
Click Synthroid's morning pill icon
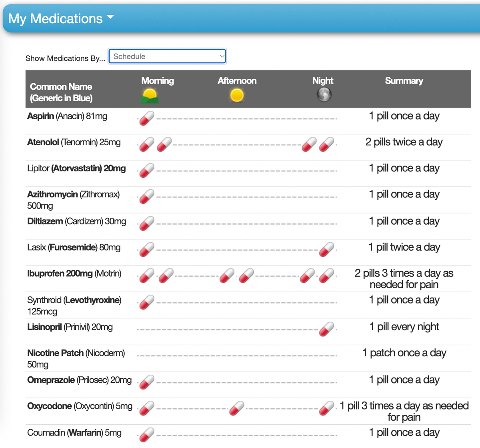pyautogui.click(x=147, y=302)
